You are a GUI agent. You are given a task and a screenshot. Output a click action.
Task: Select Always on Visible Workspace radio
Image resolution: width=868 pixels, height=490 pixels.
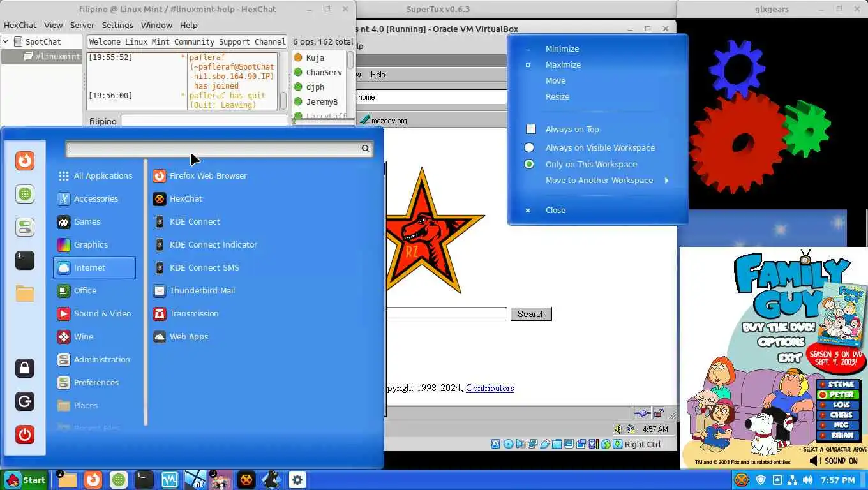pyautogui.click(x=529, y=147)
